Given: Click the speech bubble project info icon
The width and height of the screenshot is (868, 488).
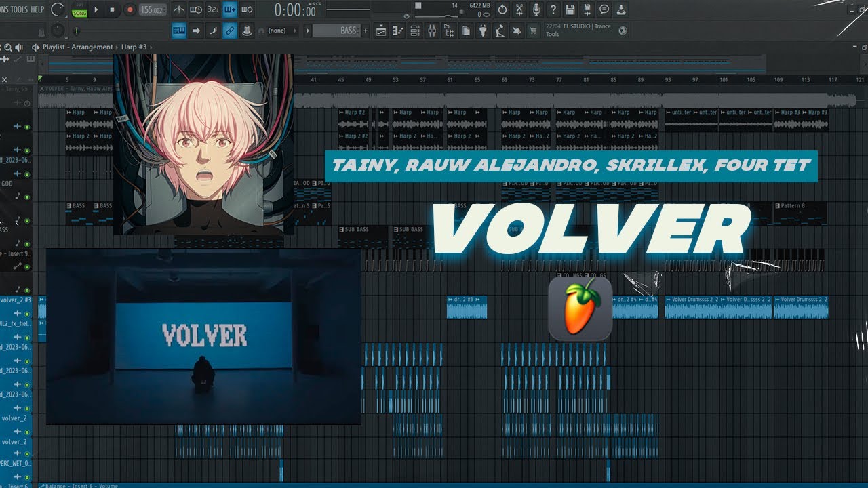Looking at the screenshot, I should click(x=604, y=9).
